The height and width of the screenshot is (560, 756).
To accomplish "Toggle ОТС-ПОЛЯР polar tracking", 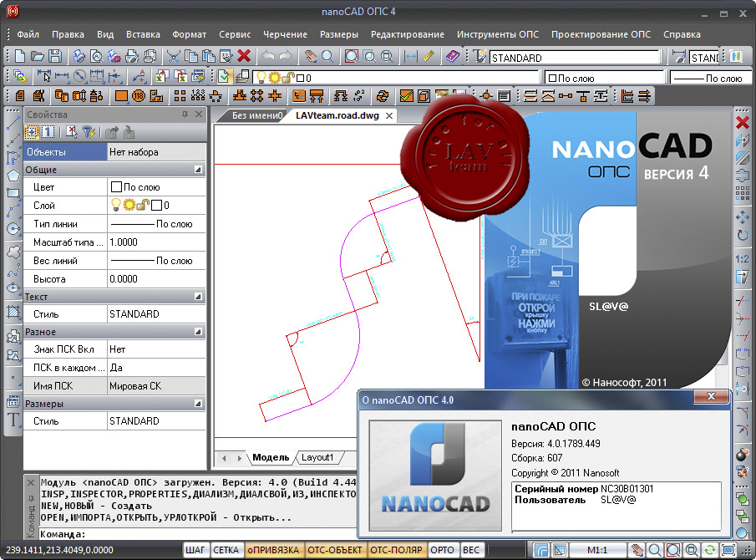I will [396, 550].
